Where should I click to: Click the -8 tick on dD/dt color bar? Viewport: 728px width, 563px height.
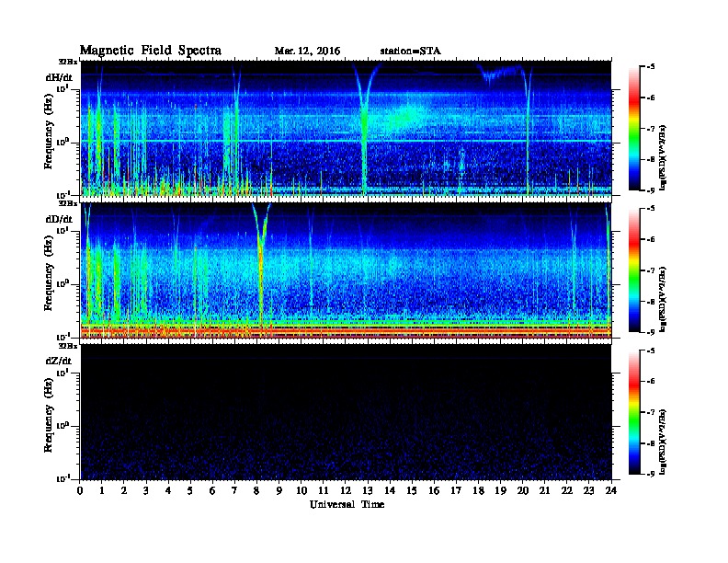pos(650,302)
